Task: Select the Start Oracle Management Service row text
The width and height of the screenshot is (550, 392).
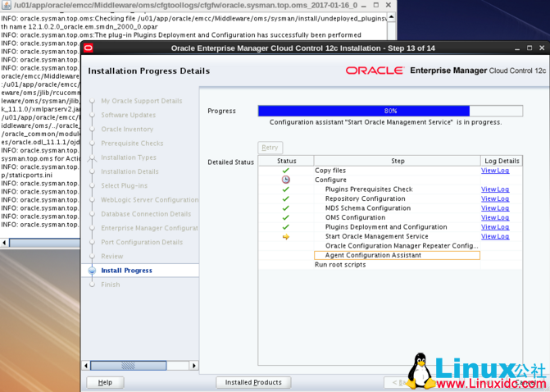Action: click(x=377, y=236)
